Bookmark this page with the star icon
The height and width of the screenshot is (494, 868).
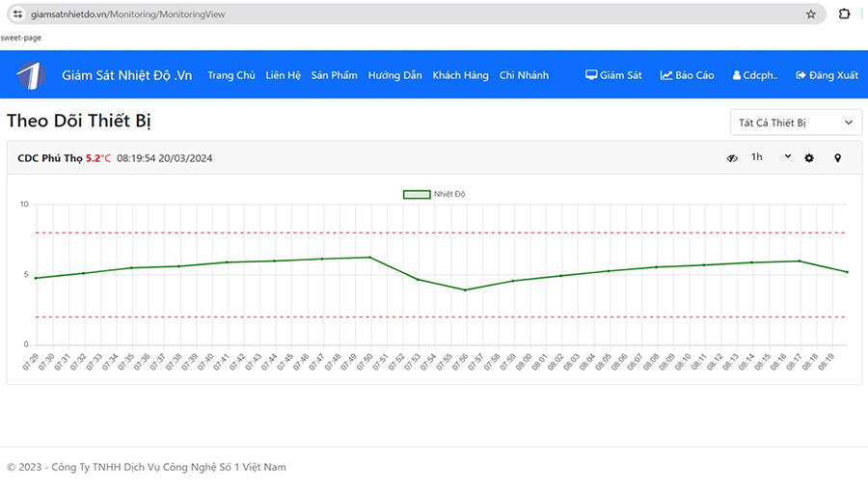tap(810, 14)
